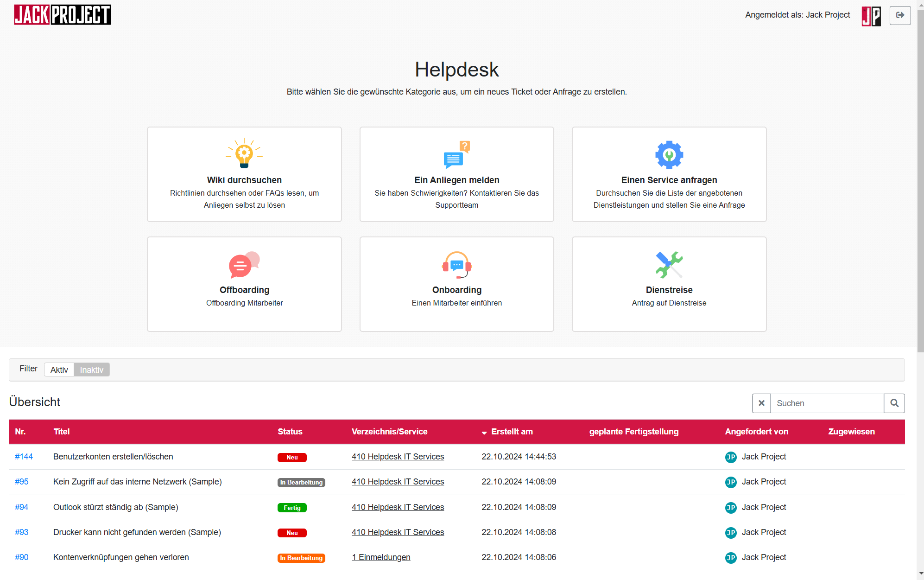Viewport: 924px width, 580px height.
Task: Sort table by Angefordert von column
Action: click(x=756, y=432)
